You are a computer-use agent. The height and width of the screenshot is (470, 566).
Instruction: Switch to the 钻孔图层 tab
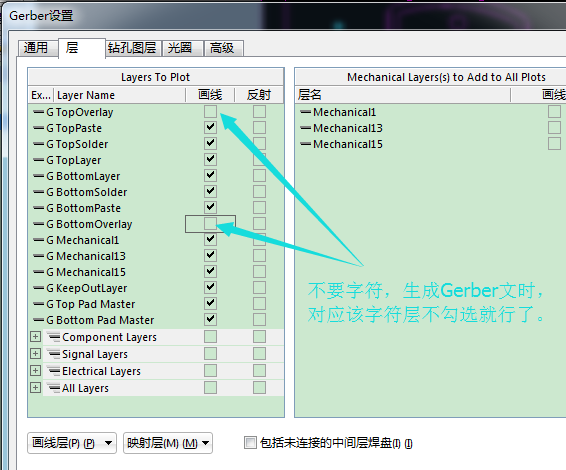tap(132, 48)
